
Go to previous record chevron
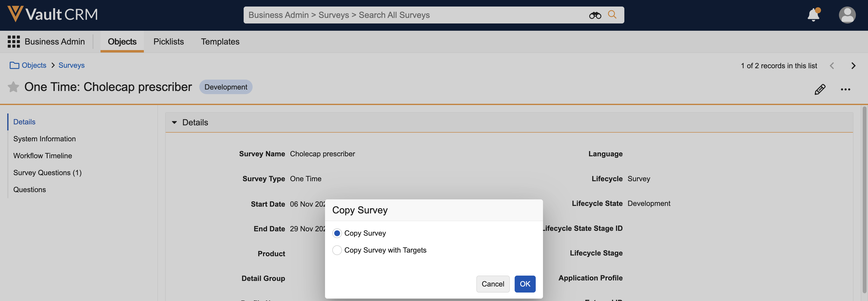point(832,66)
